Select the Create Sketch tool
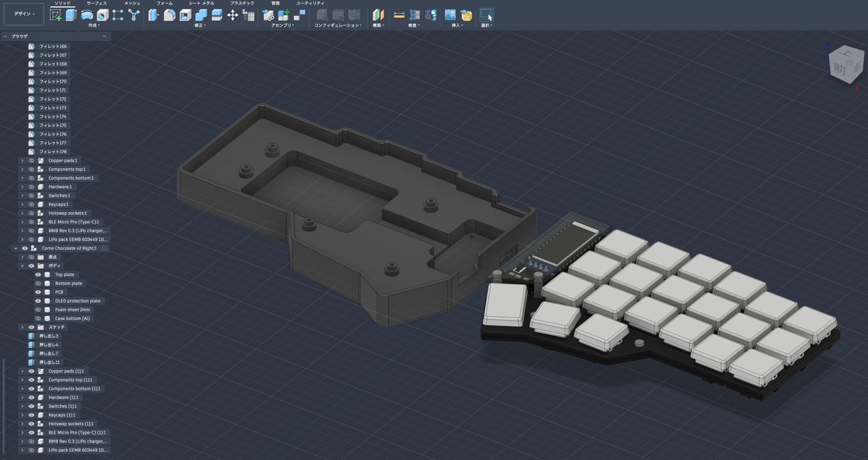This screenshot has width=868, height=460. pos(55,15)
